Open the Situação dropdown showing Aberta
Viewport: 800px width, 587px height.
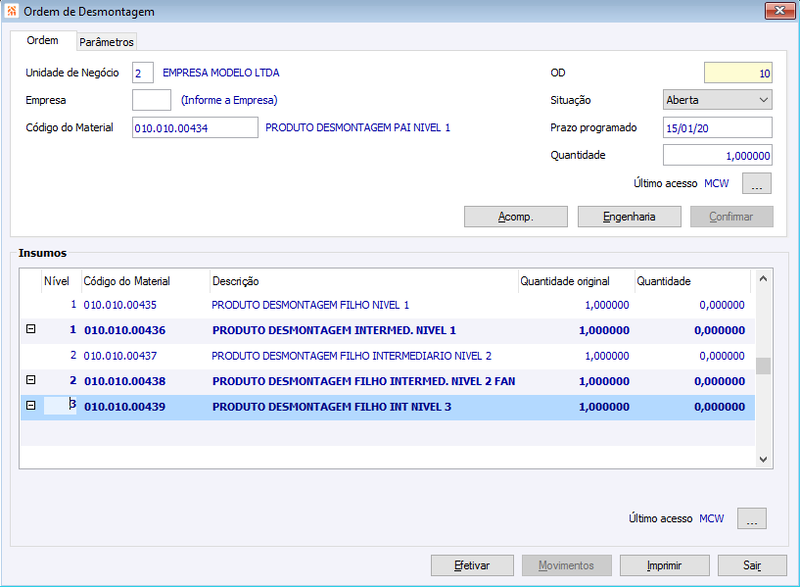717,100
